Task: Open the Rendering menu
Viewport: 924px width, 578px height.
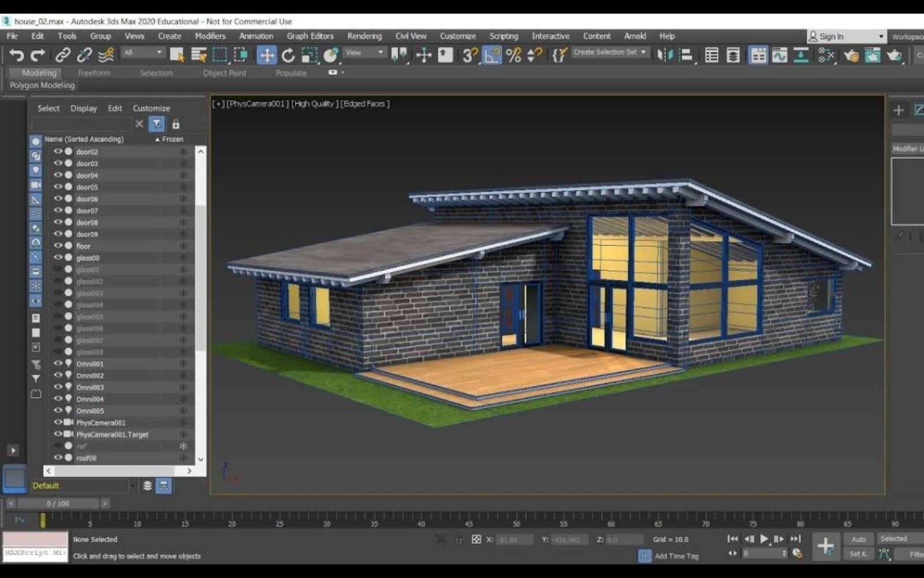Action: 364,36
